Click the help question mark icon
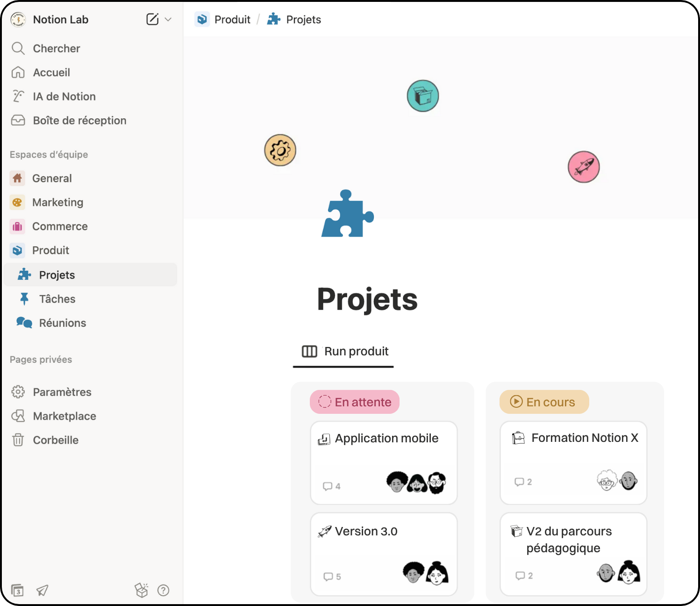Viewport: 700px width, 606px height. [163, 591]
